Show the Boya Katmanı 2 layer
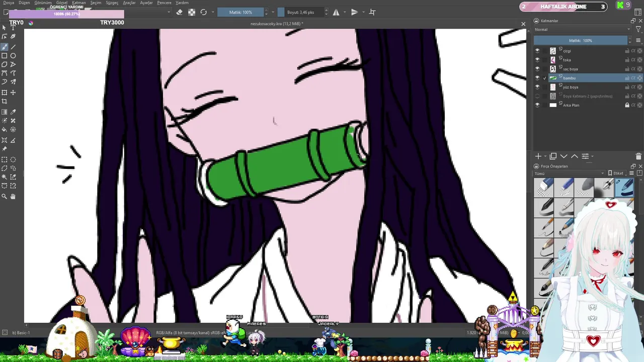This screenshot has height=362, width=644. [537, 96]
